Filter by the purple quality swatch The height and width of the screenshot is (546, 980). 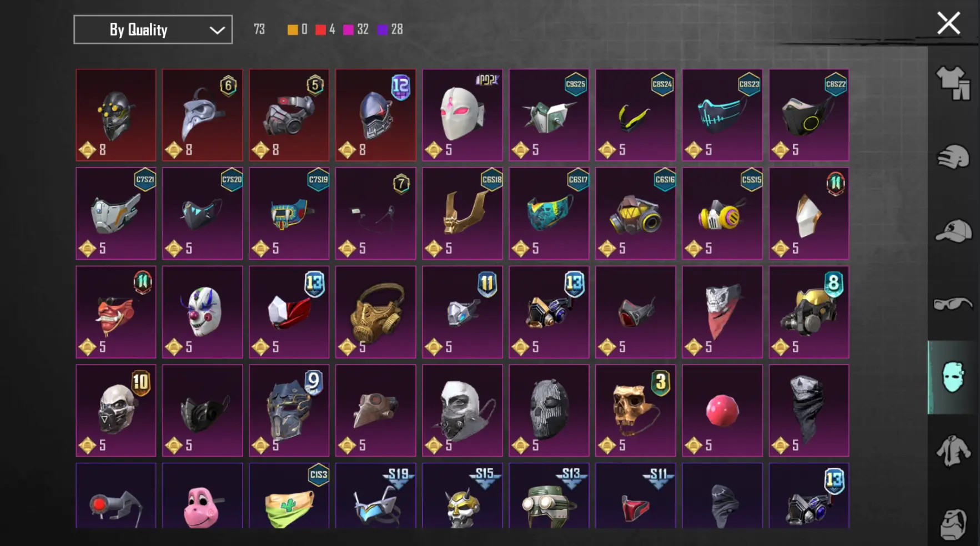(x=383, y=30)
